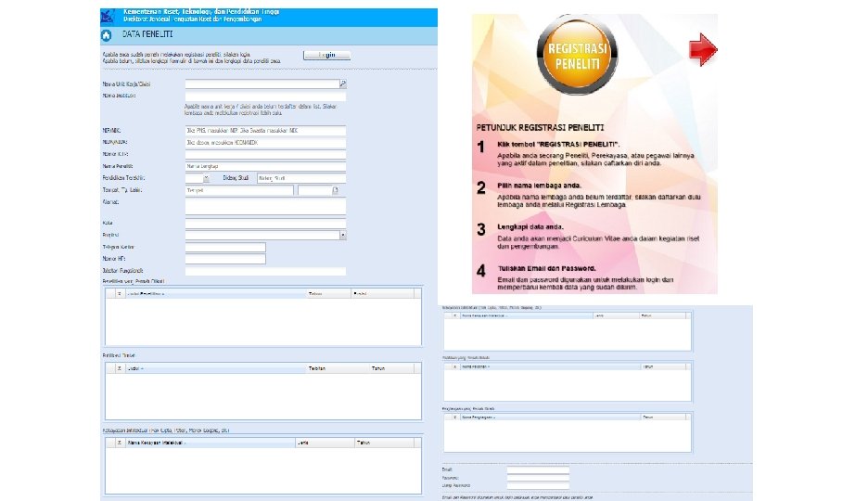Image resolution: width=868 pixels, height=501 pixels.
Task: Click the Σ cell in the Pelatihan table header
Action: [455, 366]
